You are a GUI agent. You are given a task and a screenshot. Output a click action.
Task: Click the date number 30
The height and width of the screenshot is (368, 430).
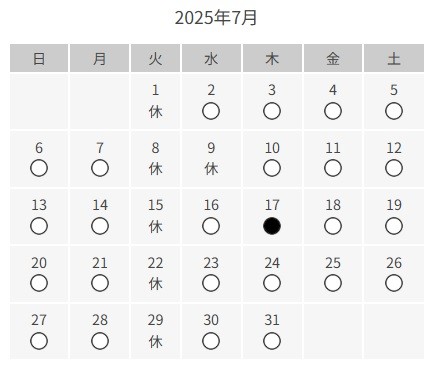(x=211, y=320)
